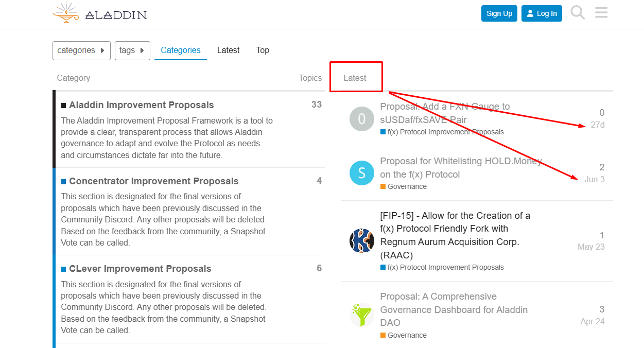Click the Sign Up button
Viewport: 644px width, 348px height.
tap(499, 13)
